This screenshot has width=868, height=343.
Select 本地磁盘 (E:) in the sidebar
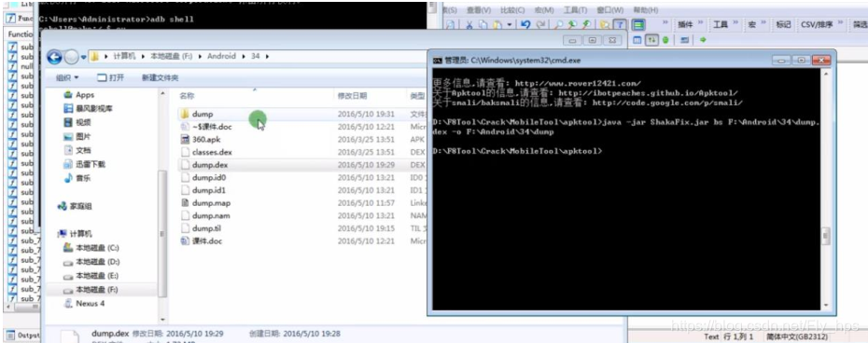tap(91, 276)
